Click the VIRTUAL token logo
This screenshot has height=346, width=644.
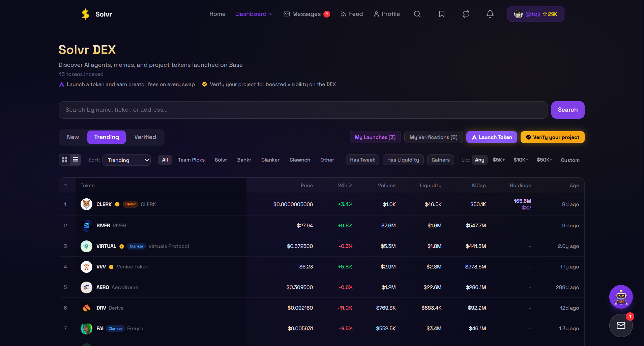86,246
